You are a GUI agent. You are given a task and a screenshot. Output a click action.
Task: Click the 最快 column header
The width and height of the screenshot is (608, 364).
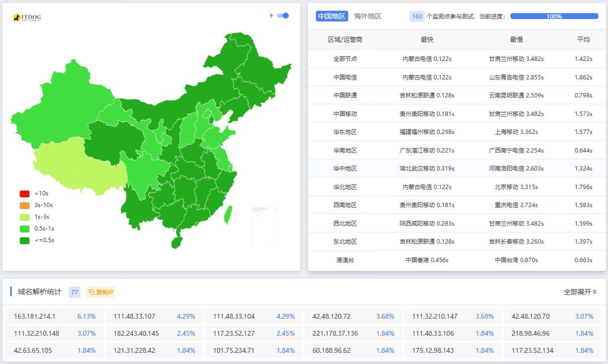(427, 39)
